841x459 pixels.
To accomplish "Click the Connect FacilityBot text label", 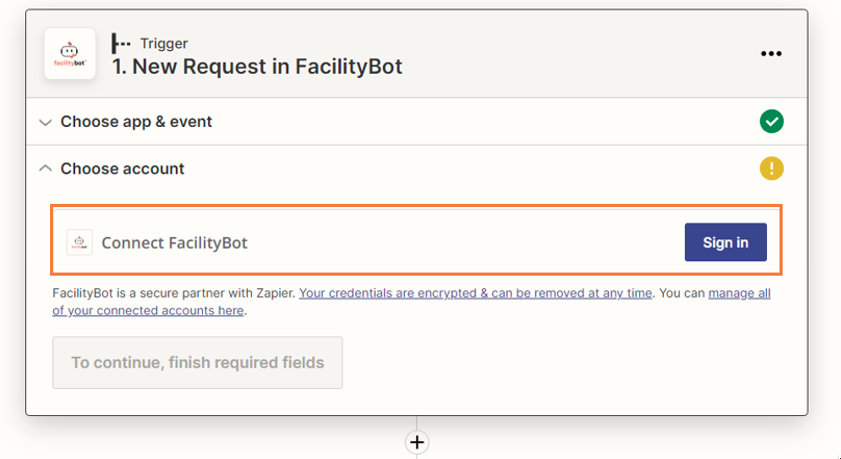I will (x=174, y=243).
